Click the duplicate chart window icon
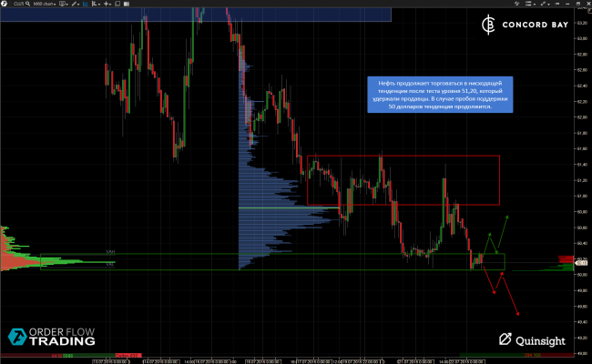Image resolution: width=592 pixels, height=364 pixels. pyautogui.click(x=117, y=4)
